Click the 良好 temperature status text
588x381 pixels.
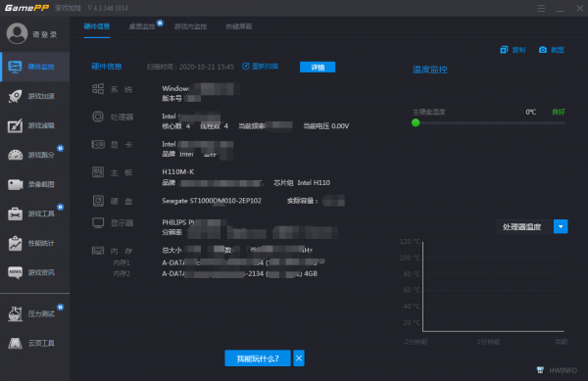click(x=559, y=112)
